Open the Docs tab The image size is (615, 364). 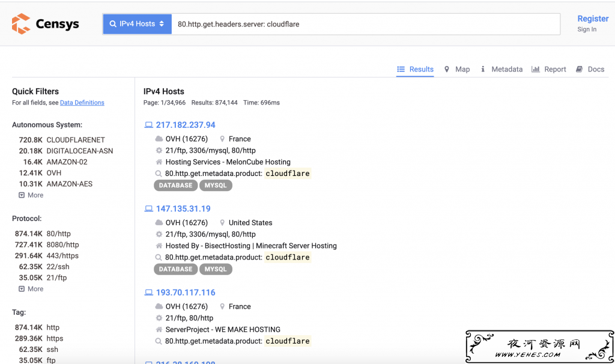pyautogui.click(x=590, y=69)
